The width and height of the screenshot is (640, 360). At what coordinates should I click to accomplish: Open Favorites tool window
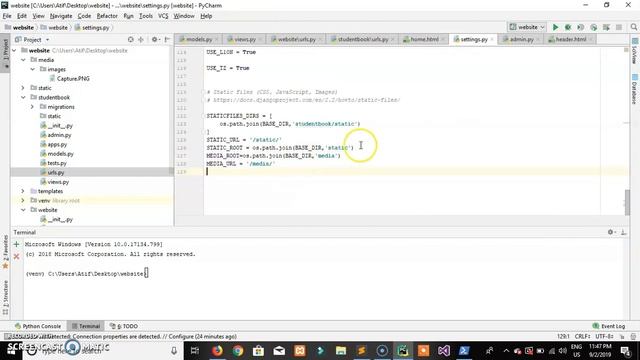5,252
